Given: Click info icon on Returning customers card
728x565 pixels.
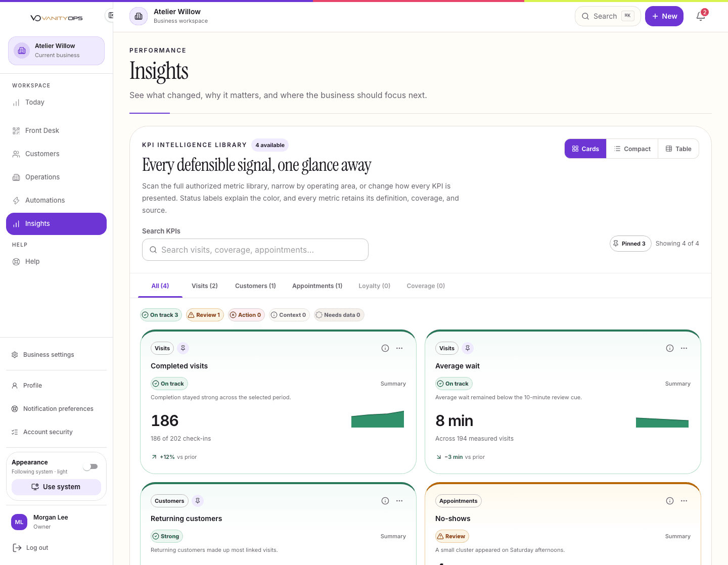Looking at the screenshot, I should click(x=385, y=501).
